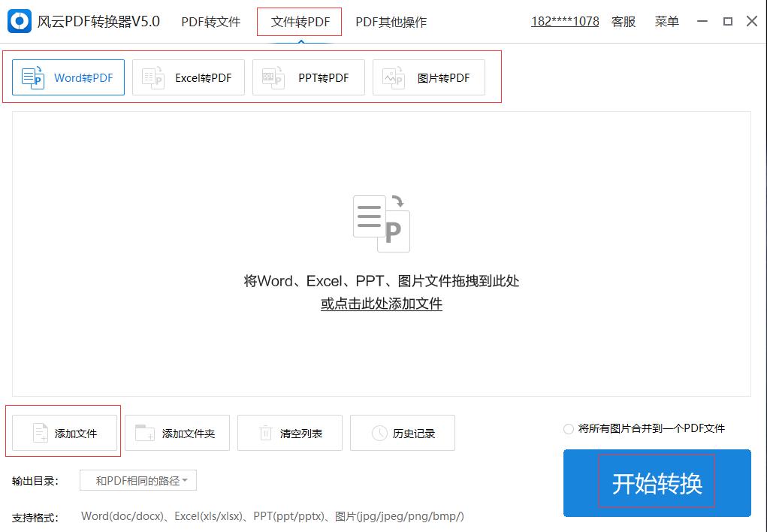
Task: Open the 输出目录 path dropdown
Action: pos(137,481)
